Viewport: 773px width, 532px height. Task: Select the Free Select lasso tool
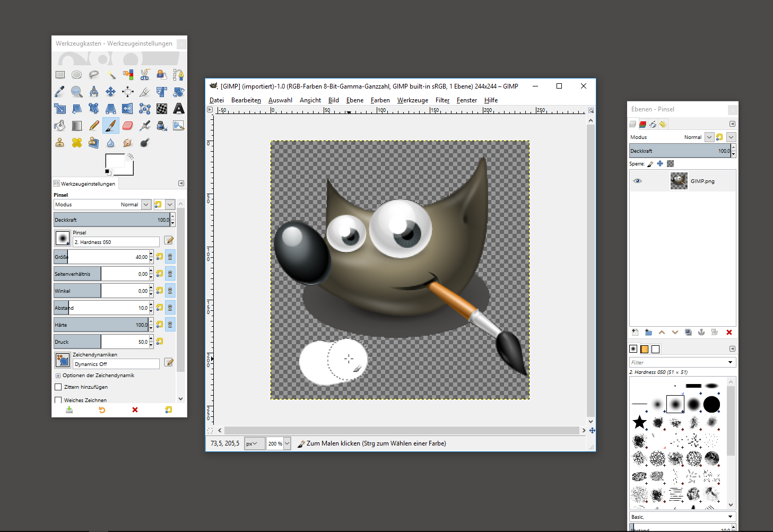click(94, 75)
